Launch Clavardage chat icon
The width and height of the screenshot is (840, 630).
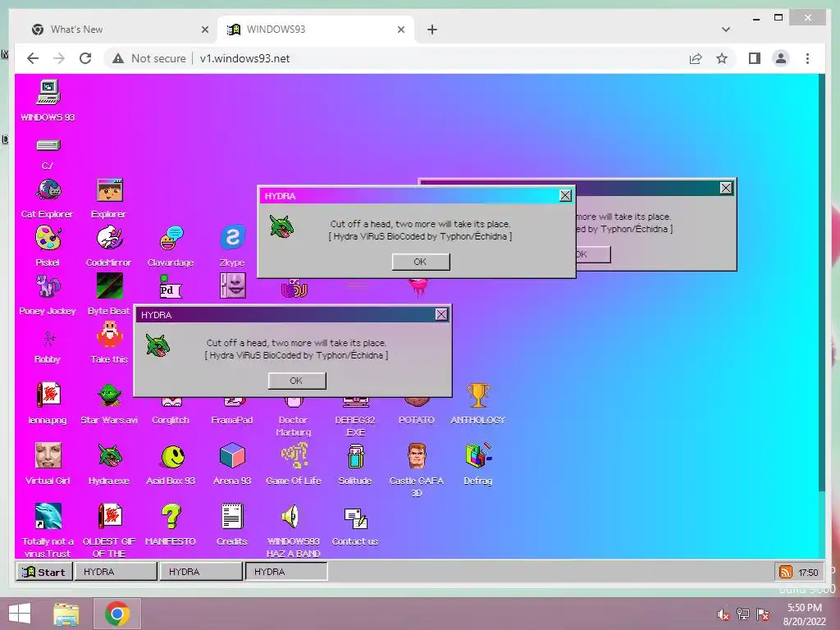coord(171,239)
